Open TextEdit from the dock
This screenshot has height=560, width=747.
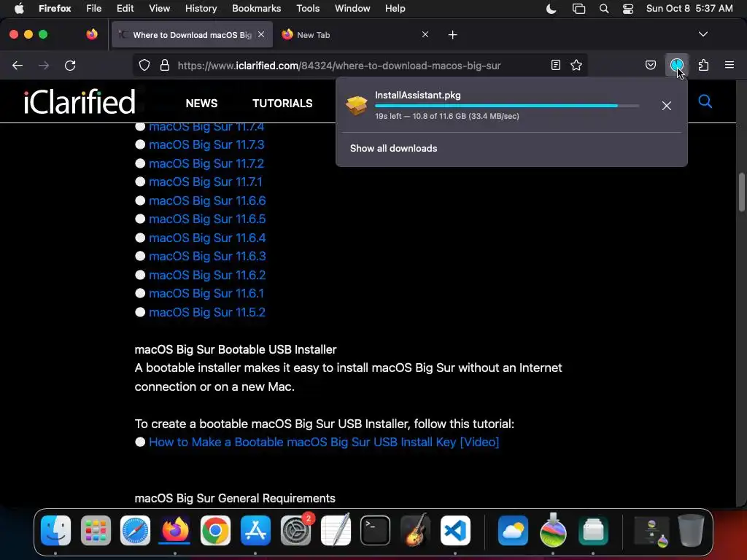tap(336, 530)
